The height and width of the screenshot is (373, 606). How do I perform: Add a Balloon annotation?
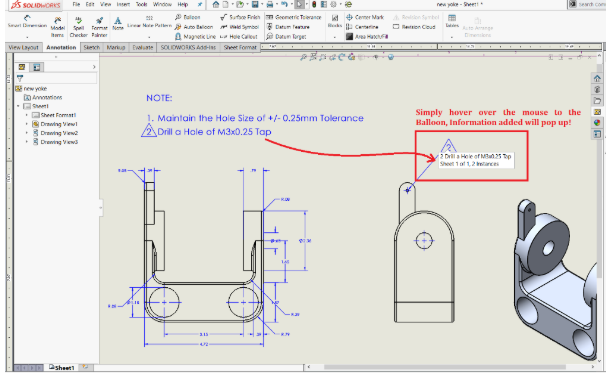coord(188,17)
